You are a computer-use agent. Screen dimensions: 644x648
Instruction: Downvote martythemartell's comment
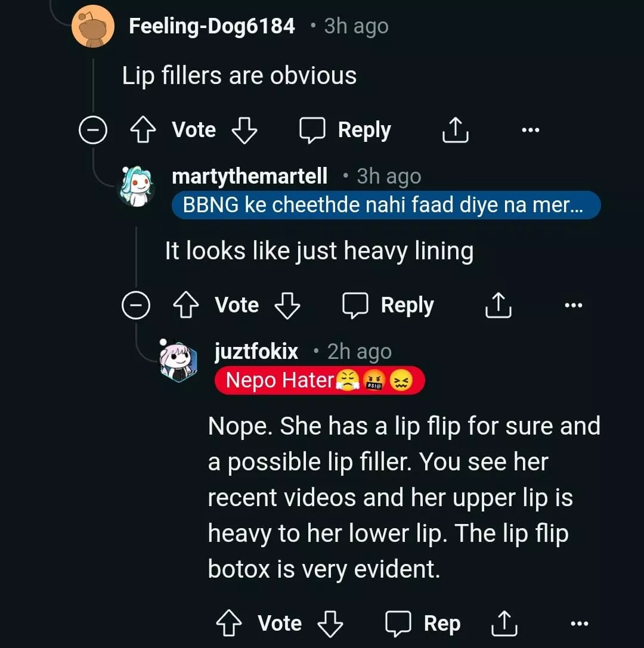tap(287, 305)
